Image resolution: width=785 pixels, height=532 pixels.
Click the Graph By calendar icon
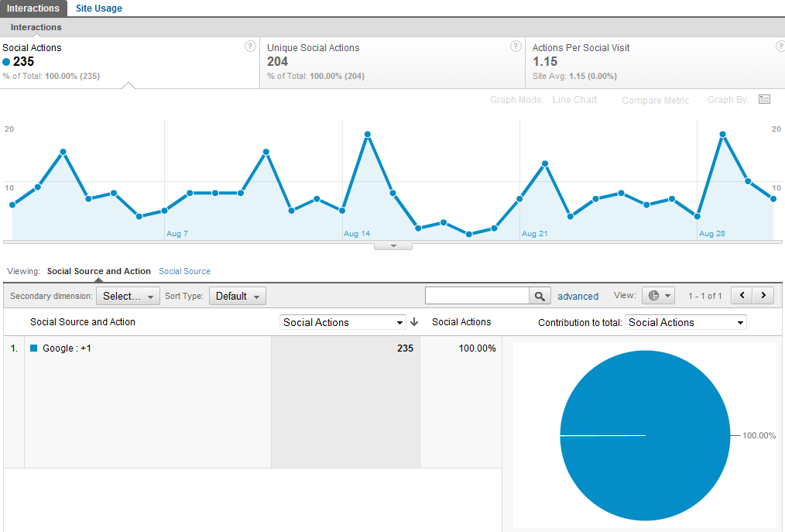point(764,99)
